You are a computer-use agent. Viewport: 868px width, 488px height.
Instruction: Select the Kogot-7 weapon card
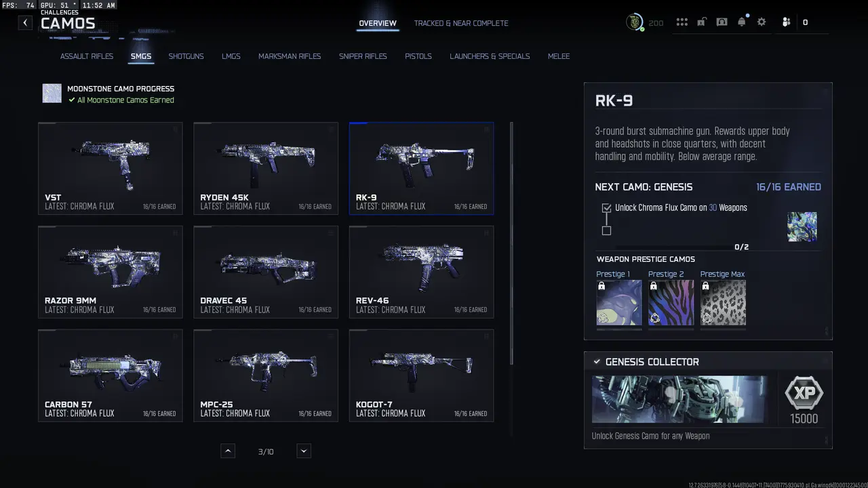tap(421, 375)
